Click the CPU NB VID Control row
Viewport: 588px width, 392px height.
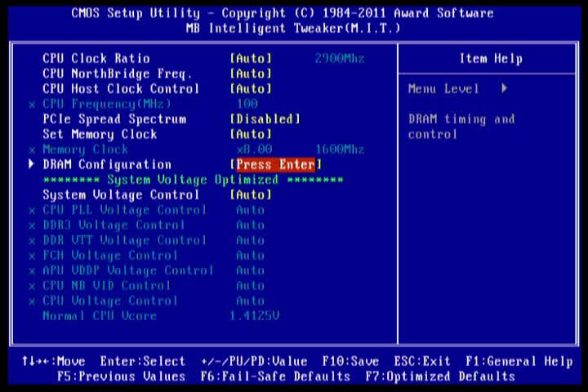107,286
